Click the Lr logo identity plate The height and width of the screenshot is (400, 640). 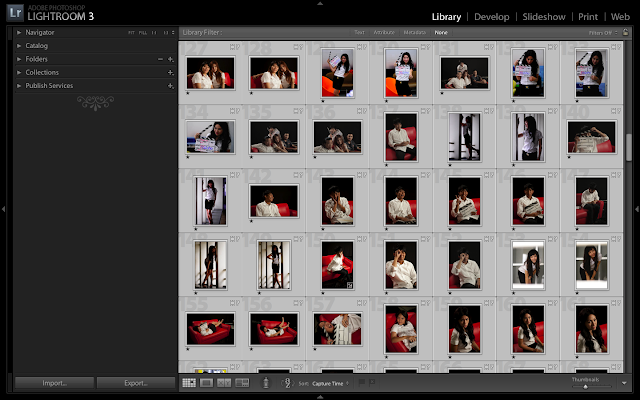15,13
